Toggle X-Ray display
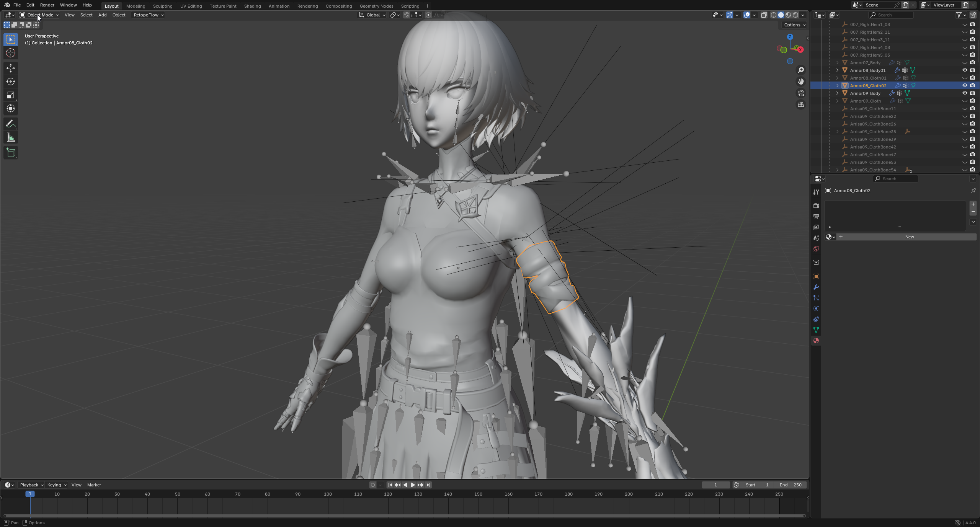 (764, 15)
